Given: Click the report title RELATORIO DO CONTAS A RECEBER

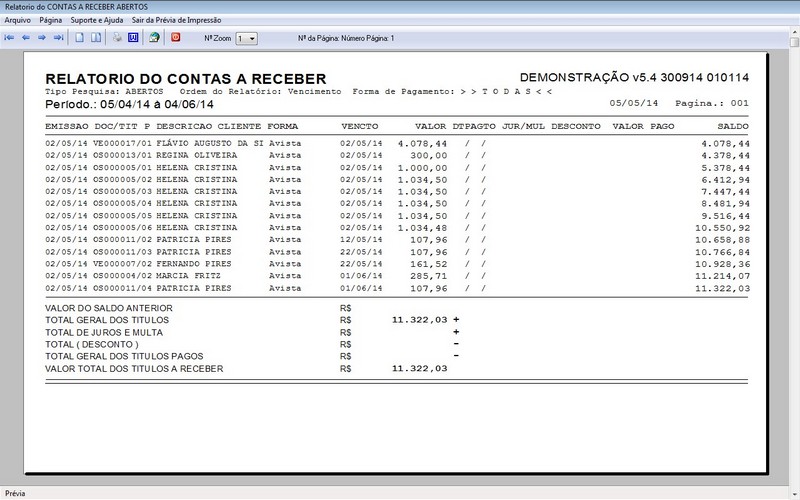Looking at the screenshot, I should 186,79.
